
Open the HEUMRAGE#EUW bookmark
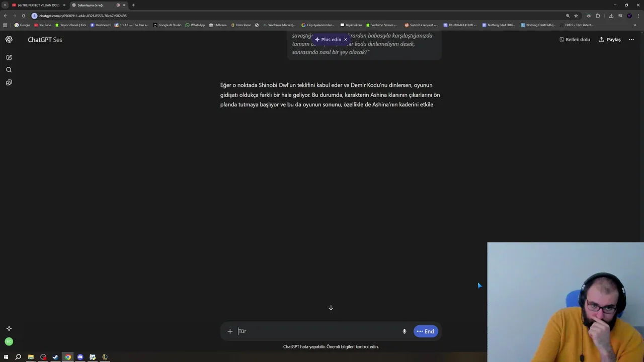(x=460, y=25)
